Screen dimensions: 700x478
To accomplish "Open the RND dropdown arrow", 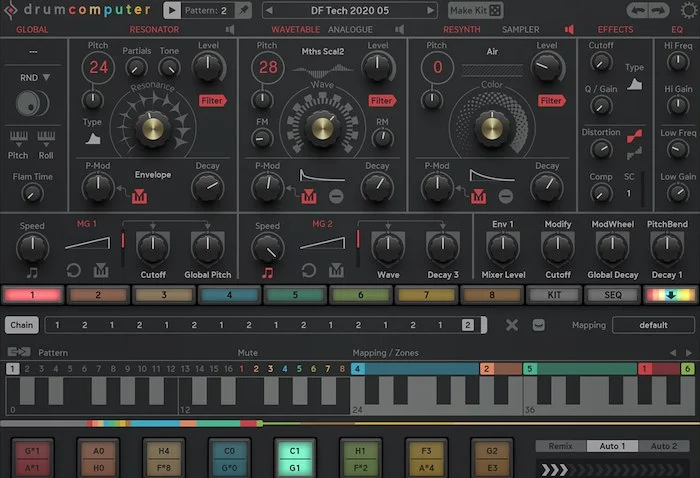I will 46,78.
